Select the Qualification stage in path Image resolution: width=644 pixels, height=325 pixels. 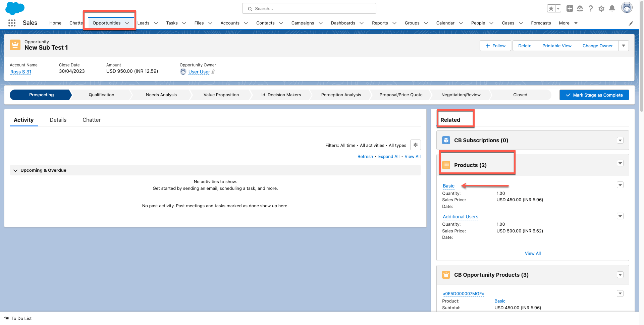tap(101, 95)
